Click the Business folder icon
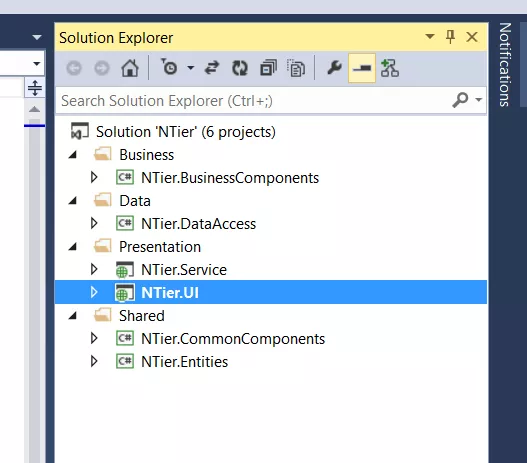Image resolution: width=527 pixels, height=463 pixels. point(103,154)
